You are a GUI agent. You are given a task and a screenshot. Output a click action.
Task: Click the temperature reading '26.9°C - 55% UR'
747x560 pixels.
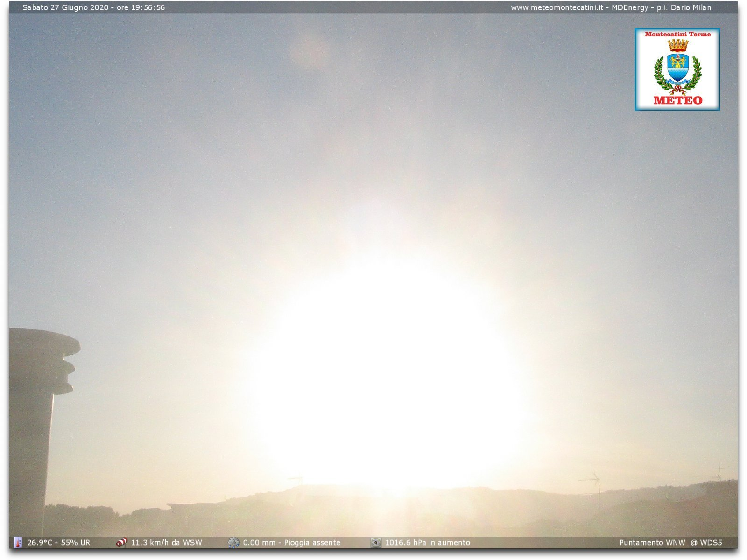click(59, 543)
